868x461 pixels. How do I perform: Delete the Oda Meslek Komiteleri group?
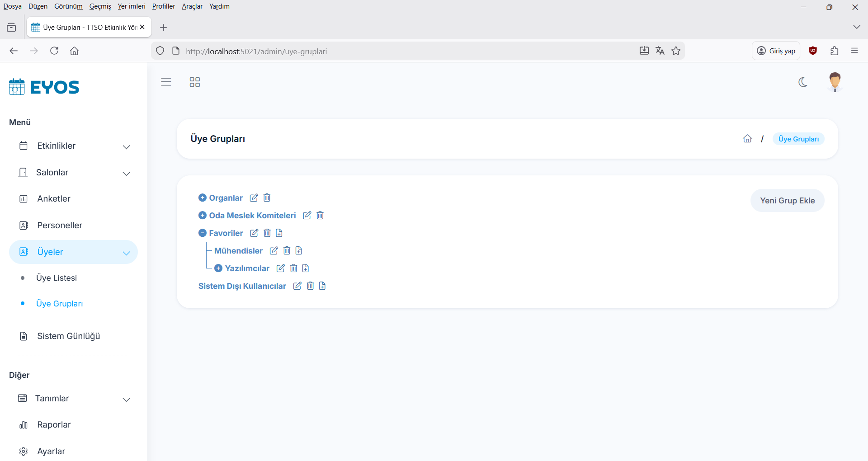coord(320,216)
